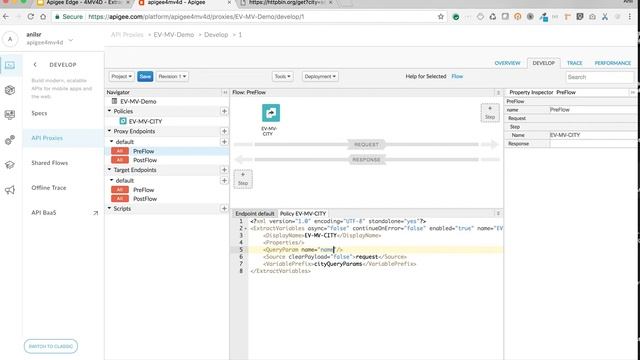
Task: Click the QueryParam line in the code editor
Action: click(x=376, y=249)
